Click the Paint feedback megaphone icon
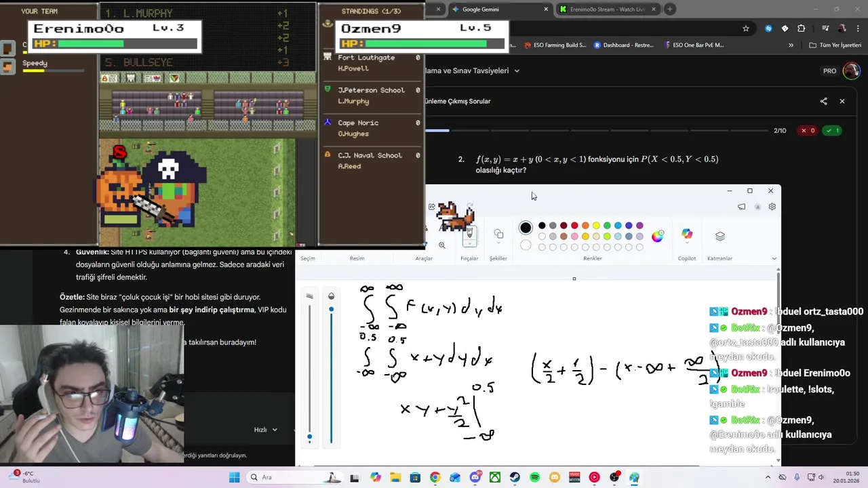Viewport: 868px width, 488px height. (741, 207)
